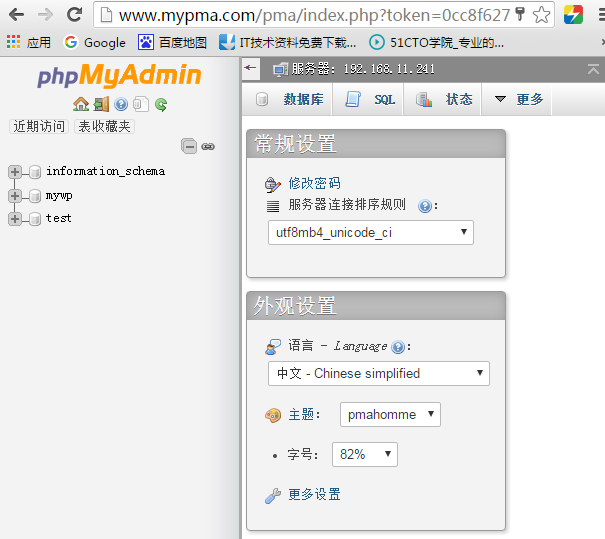Switch to 近期访问 tab

pos(39,126)
